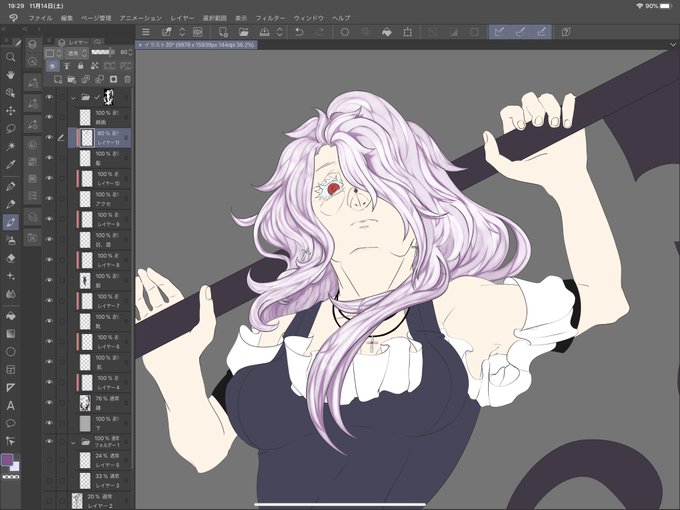Screen dimensions: 680x510
Task: Click the Fill bucket in command bar
Action: (386, 32)
